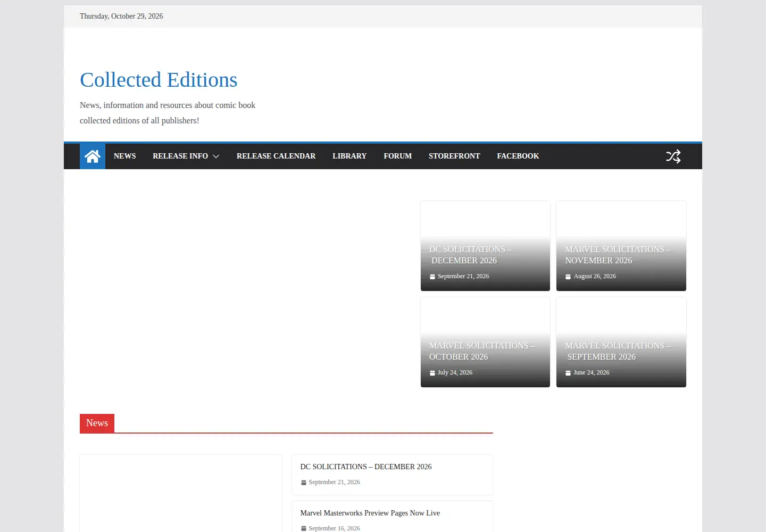Open the Storefront menu item
766x532 pixels.
[x=454, y=156]
